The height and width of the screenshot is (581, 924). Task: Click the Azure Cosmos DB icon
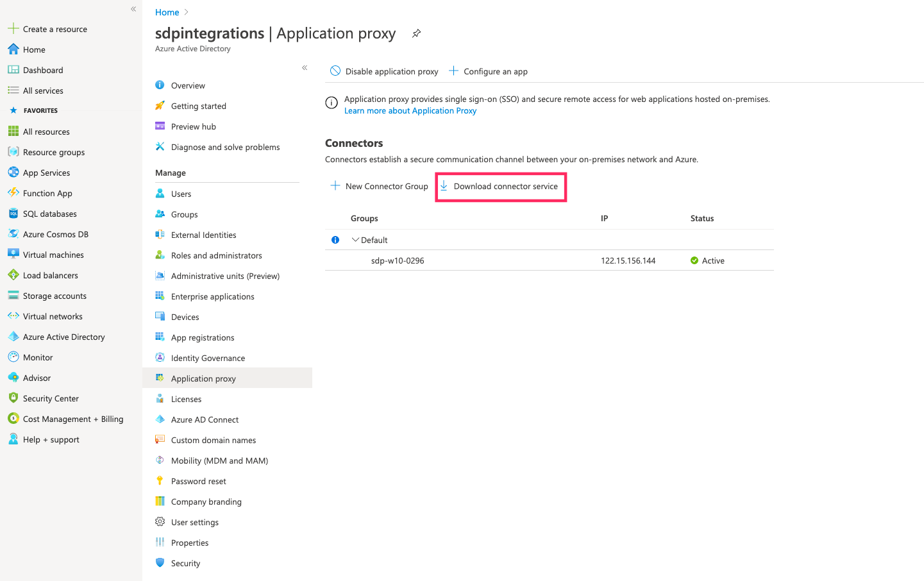(13, 234)
